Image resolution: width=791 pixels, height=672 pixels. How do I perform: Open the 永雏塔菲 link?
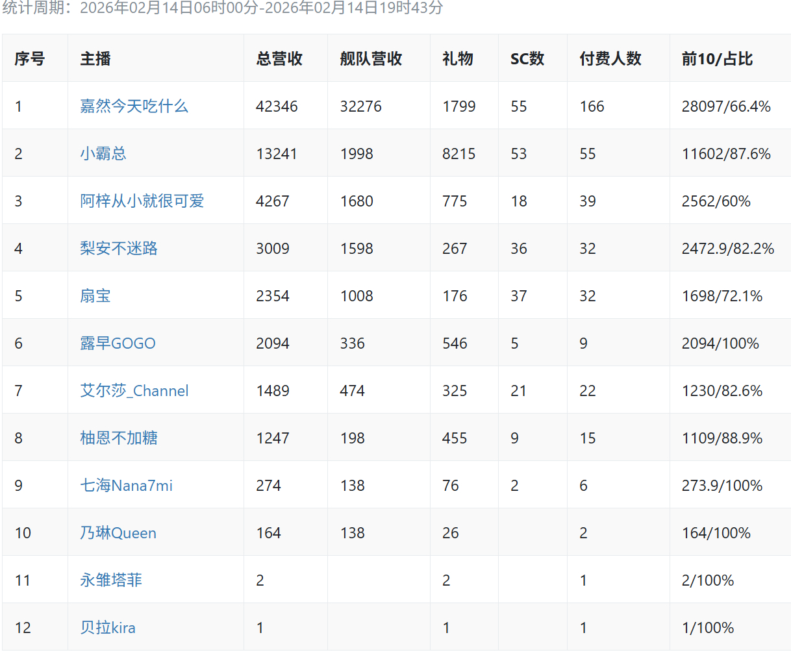coord(110,580)
